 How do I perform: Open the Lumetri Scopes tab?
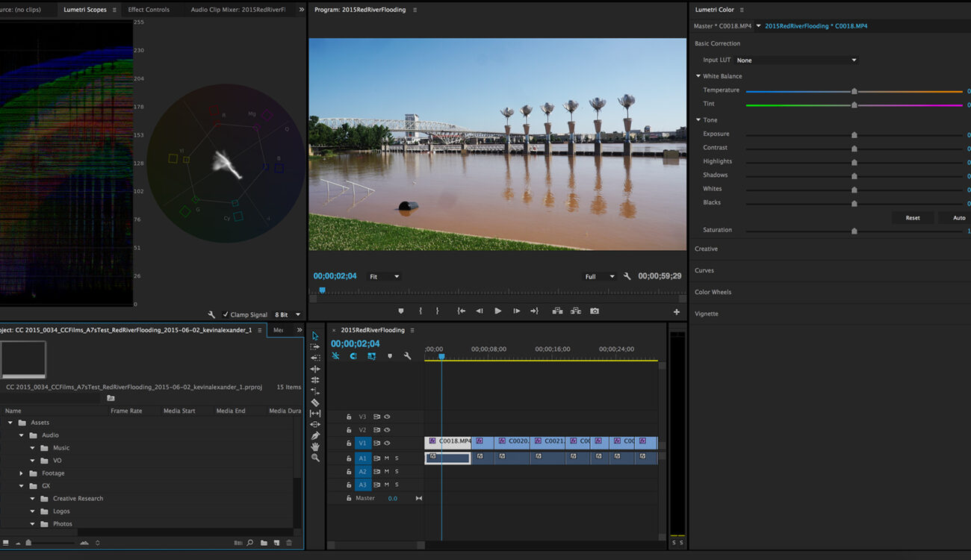(x=85, y=10)
